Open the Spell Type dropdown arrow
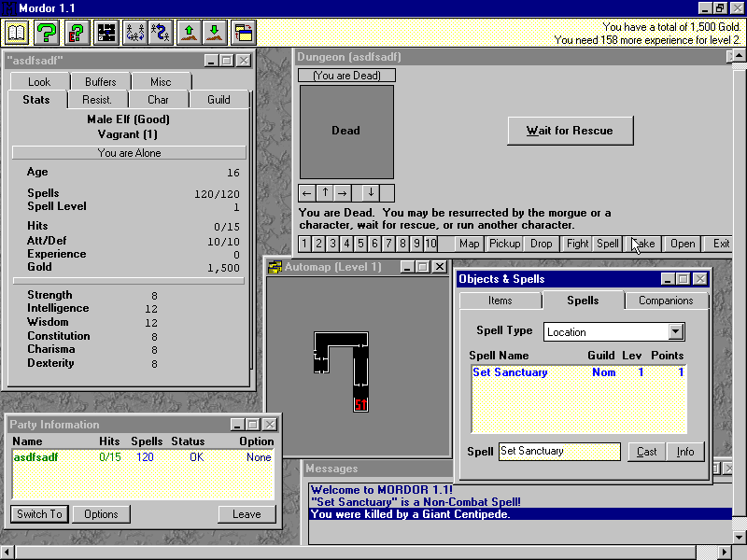The width and height of the screenshot is (747, 560). click(675, 332)
